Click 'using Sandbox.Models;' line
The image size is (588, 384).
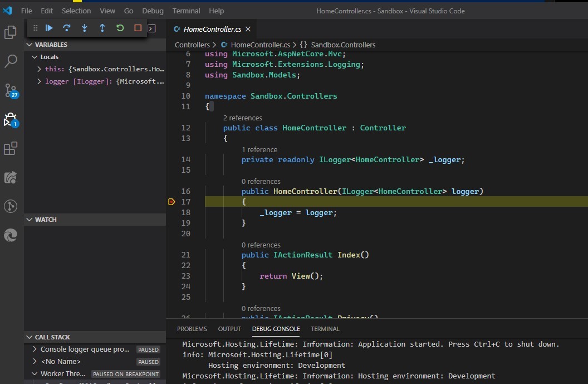(x=252, y=75)
